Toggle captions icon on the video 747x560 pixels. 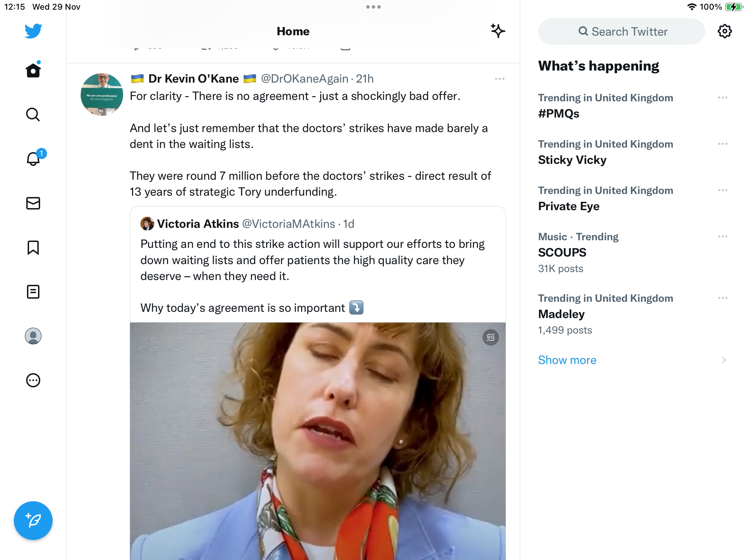tap(490, 337)
